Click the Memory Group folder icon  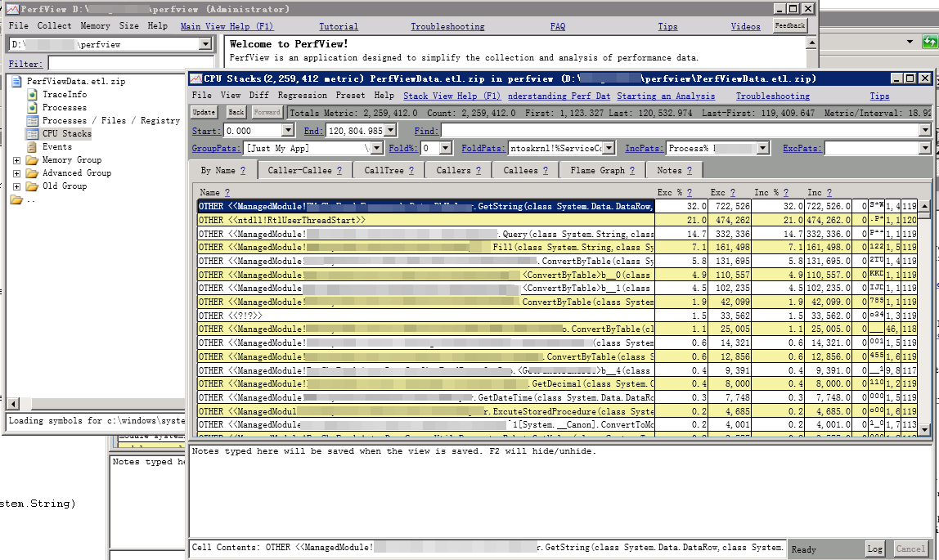(33, 160)
